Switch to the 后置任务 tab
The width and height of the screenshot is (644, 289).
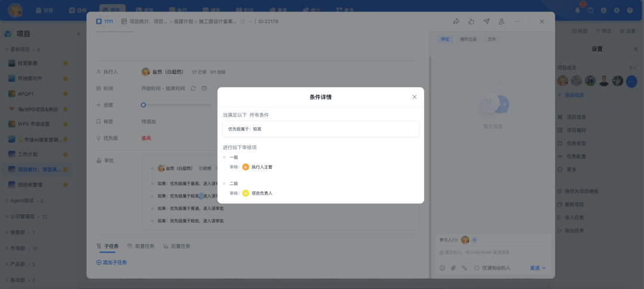(x=177, y=246)
